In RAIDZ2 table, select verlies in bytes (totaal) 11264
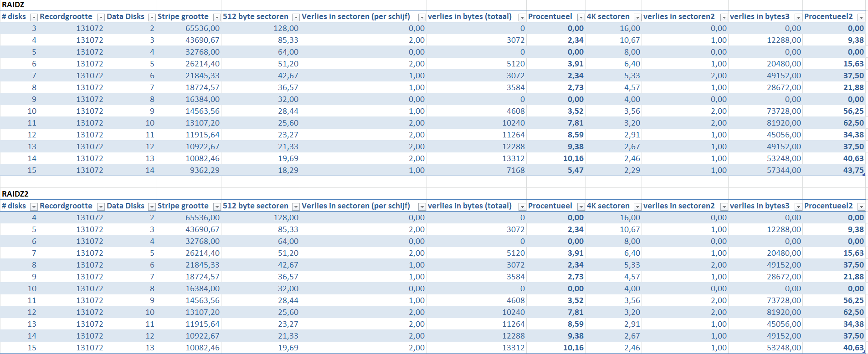868x354 pixels. coord(477,324)
